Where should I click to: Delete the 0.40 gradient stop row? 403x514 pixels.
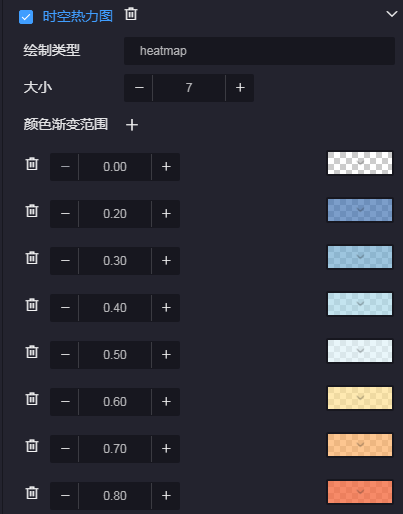(x=32, y=305)
